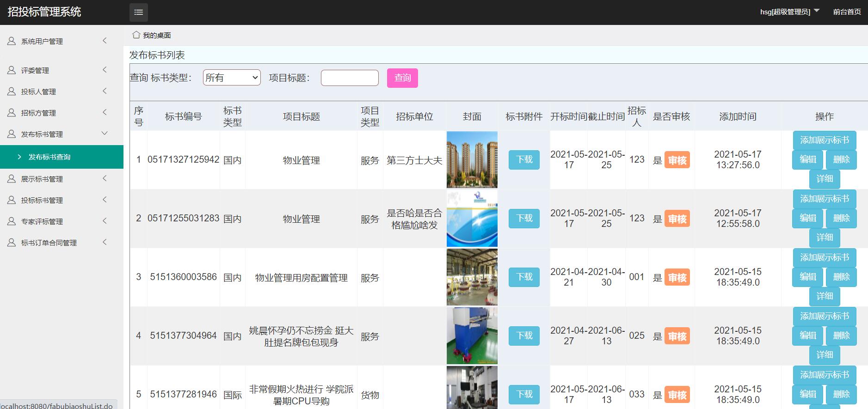Download attachment for bid 5151360003586
868x409 pixels.
click(x=524, y=277)
